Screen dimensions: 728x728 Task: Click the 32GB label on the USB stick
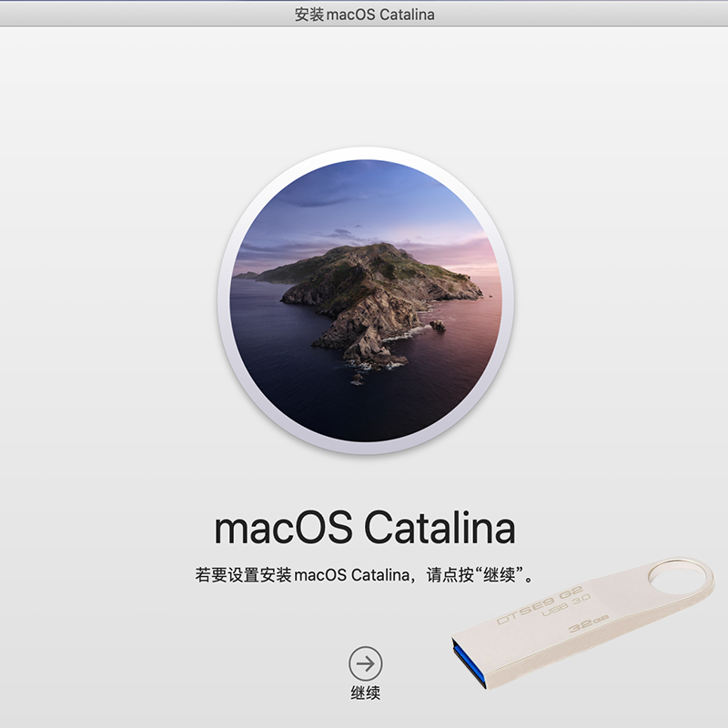(x=588, y=622)
